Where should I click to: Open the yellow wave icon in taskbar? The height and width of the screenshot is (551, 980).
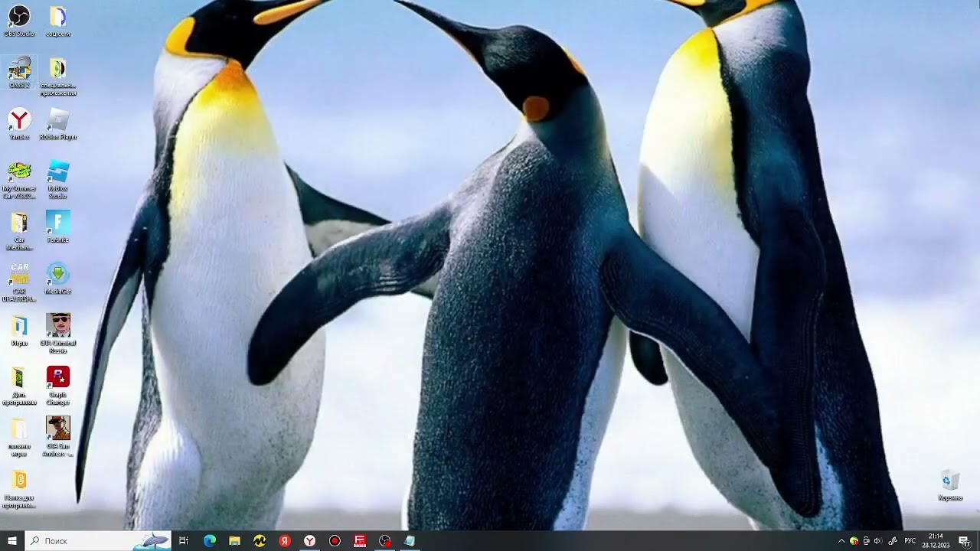click(x=260, y=541)
